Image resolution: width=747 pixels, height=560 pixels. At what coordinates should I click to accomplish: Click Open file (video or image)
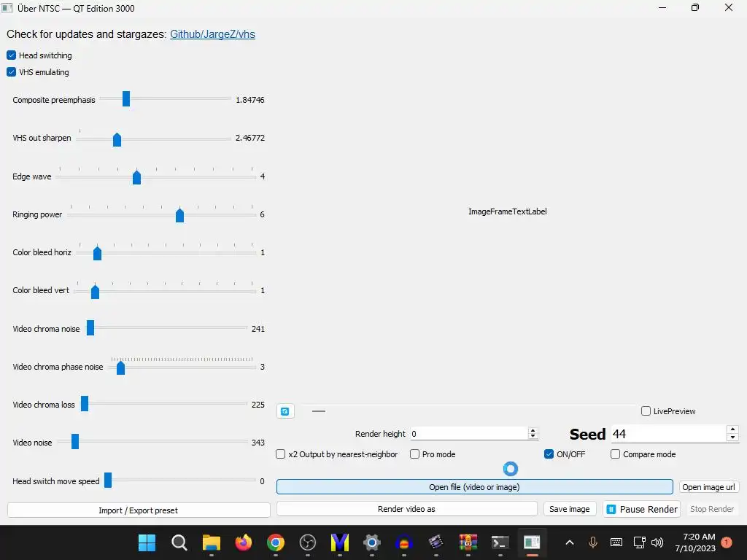[474, 487]
